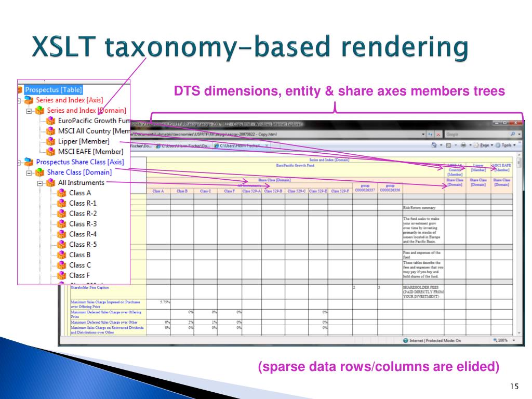Click the Class R-4 tree icon
Screen dimensions: 532x399
(61, 234)
